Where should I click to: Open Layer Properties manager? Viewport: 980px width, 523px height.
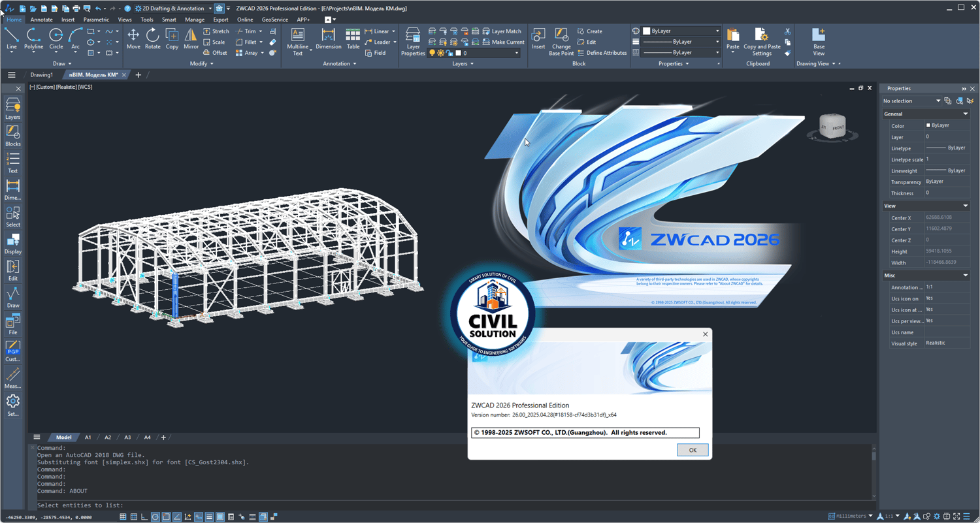413,42
